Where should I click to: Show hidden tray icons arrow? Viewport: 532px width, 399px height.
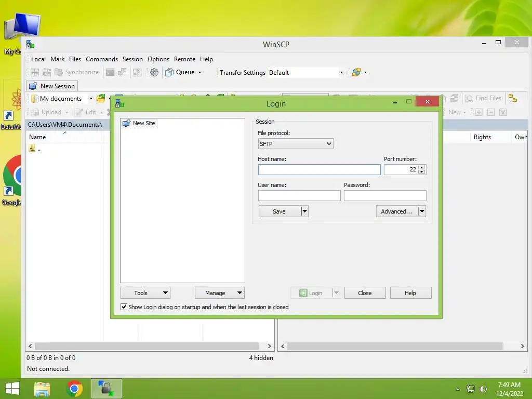[x=458, y=389]
